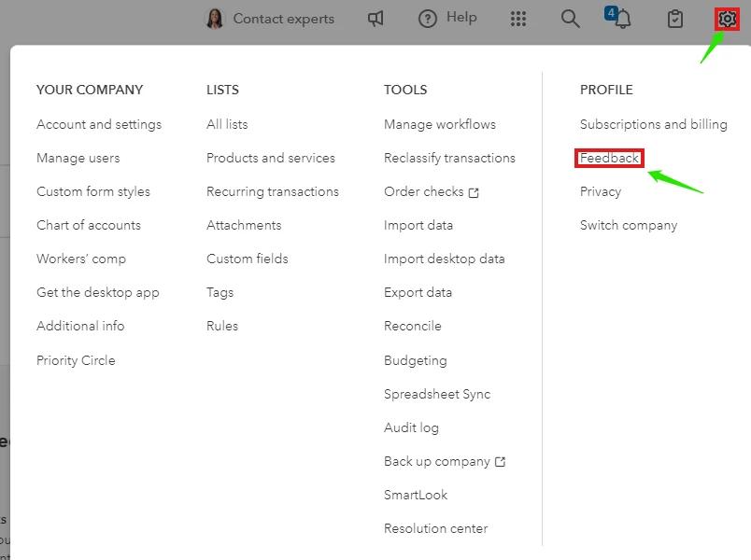Open the apps grid icon

click(518, 19)
